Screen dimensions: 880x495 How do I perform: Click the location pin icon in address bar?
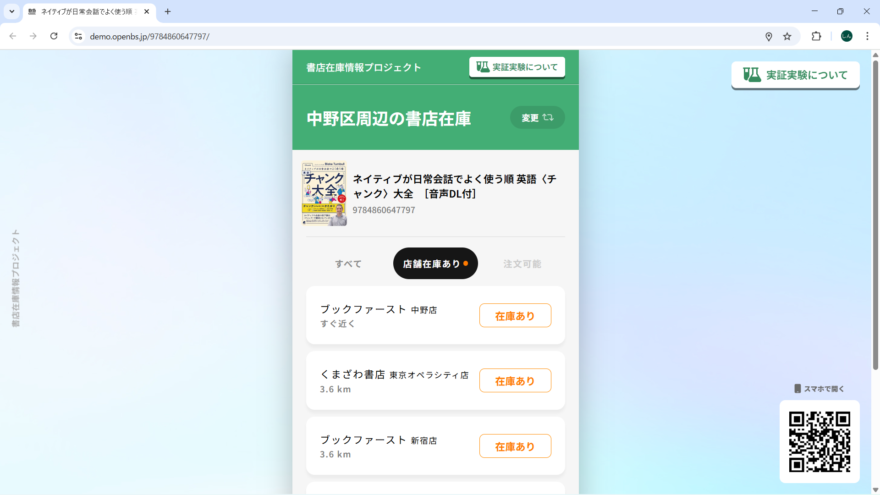(768, 36)
